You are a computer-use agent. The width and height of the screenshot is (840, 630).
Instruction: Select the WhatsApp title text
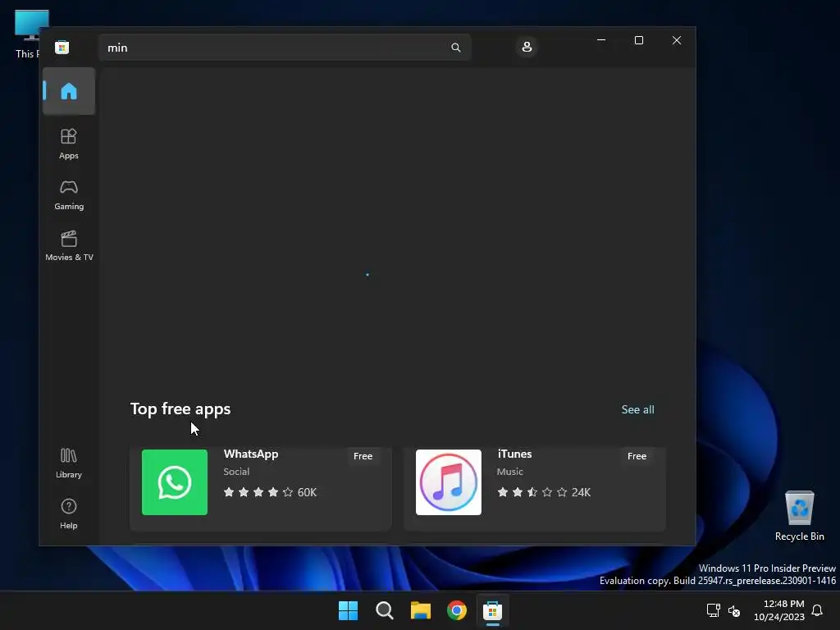coord(251,454)
